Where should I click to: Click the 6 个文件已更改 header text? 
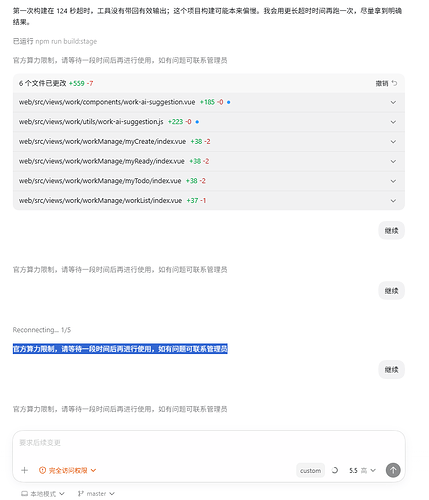[x=43, y=83]
